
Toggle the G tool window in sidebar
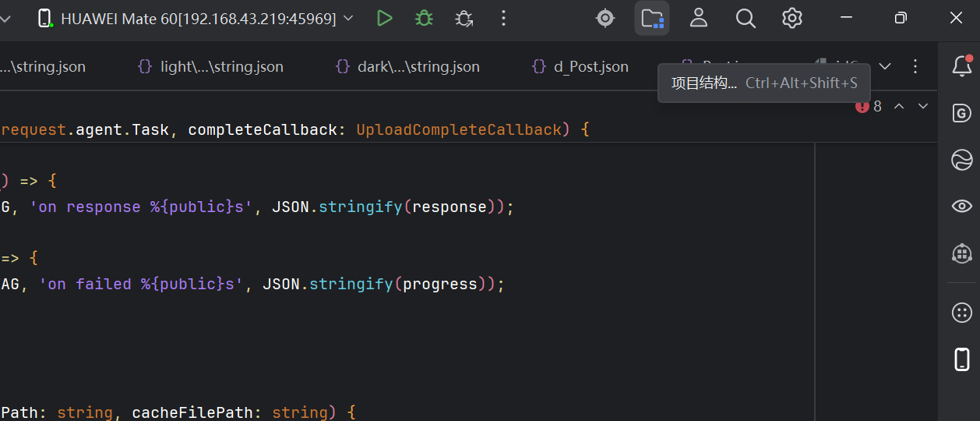(962, 114)
